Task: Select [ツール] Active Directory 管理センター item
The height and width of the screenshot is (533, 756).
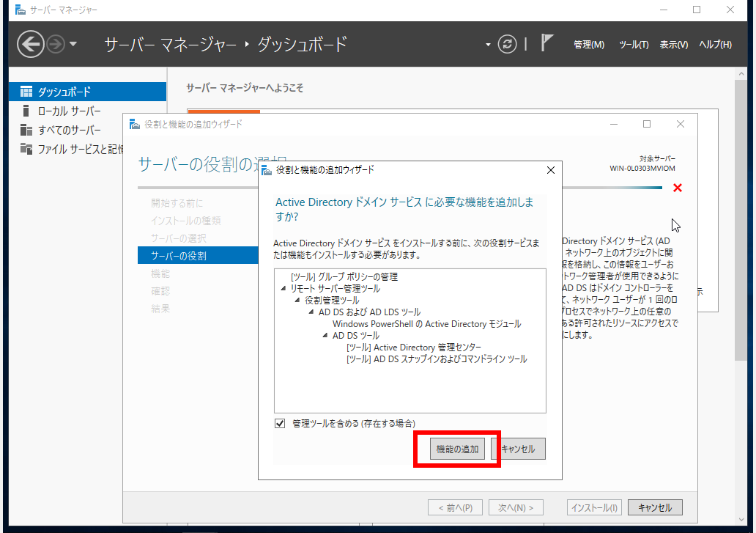Action: (x=414, y=348)
